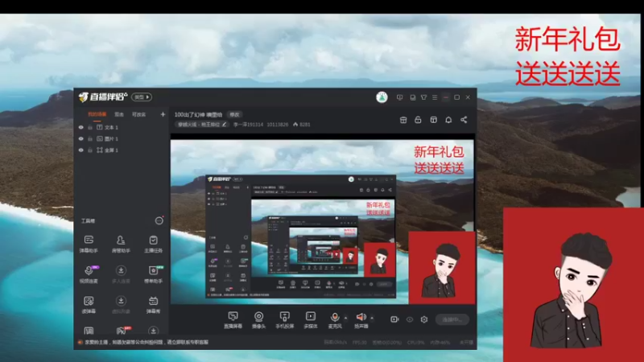This screenshot has height=362, width=644.
Task: Open the hamburger menu in title bar
Action: pos(435,97)
